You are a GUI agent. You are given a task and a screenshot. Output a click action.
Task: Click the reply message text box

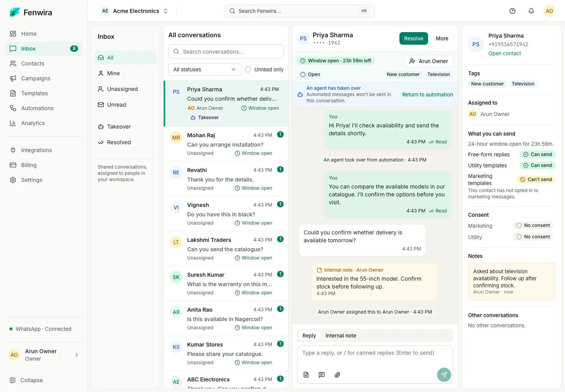pyautogui.click(x=375, y=358)
